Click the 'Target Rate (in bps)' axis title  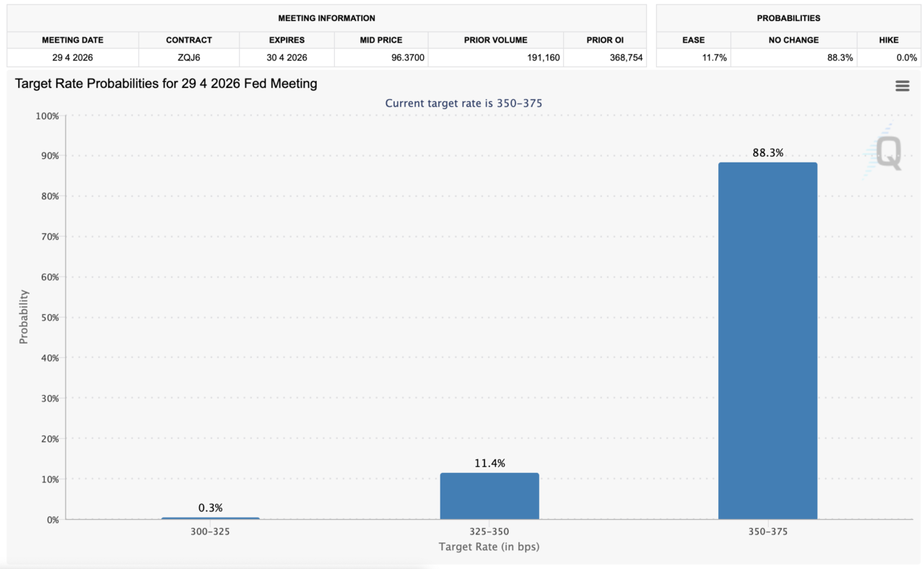[489, 547]
